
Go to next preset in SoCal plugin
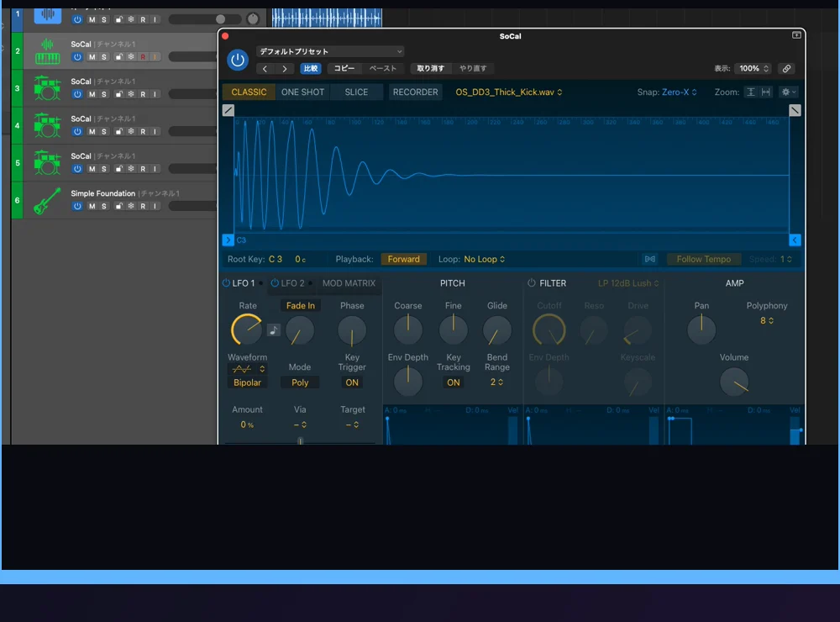click(285, 69)
